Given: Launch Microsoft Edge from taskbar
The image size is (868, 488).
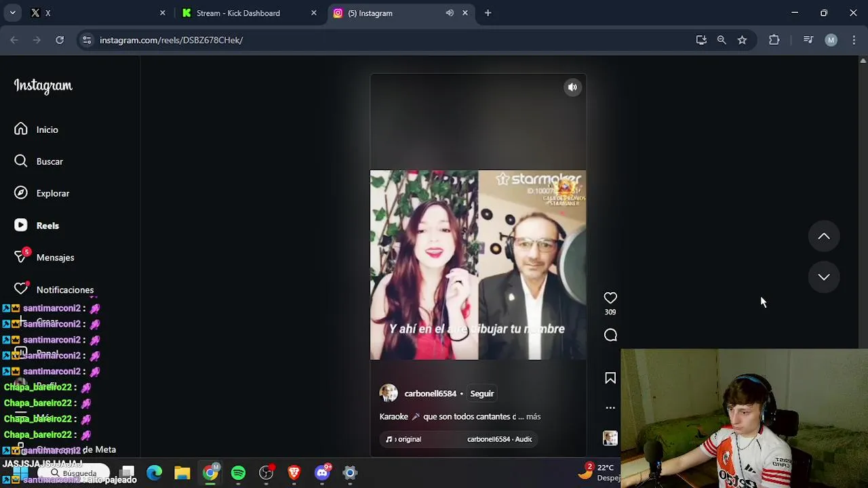Looking at the screenshot, I should coord(155,472).
